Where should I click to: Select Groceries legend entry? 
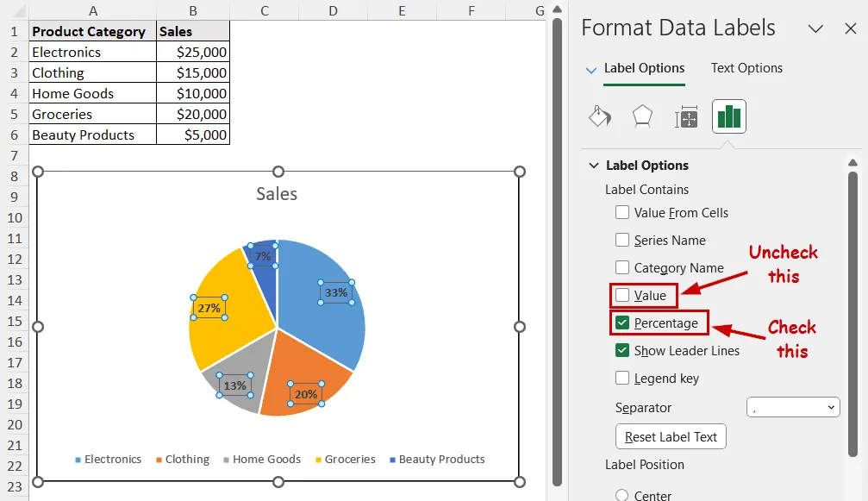click(346, 459)
